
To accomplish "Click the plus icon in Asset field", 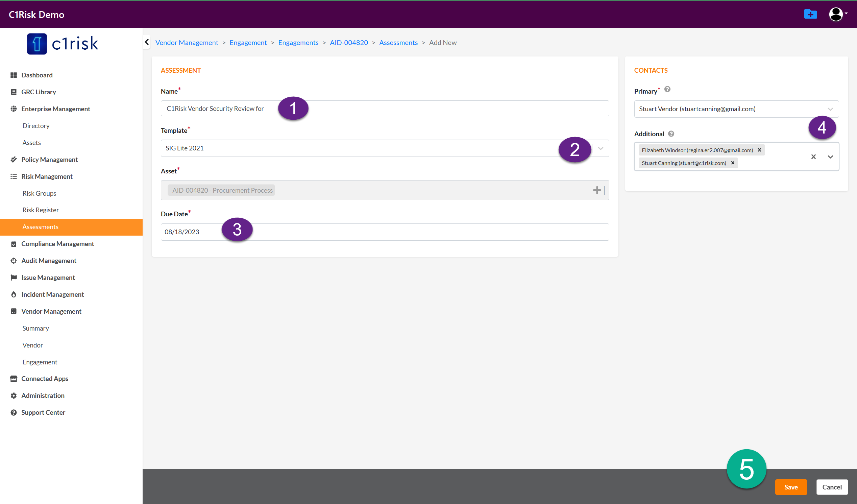I will 597,190.
